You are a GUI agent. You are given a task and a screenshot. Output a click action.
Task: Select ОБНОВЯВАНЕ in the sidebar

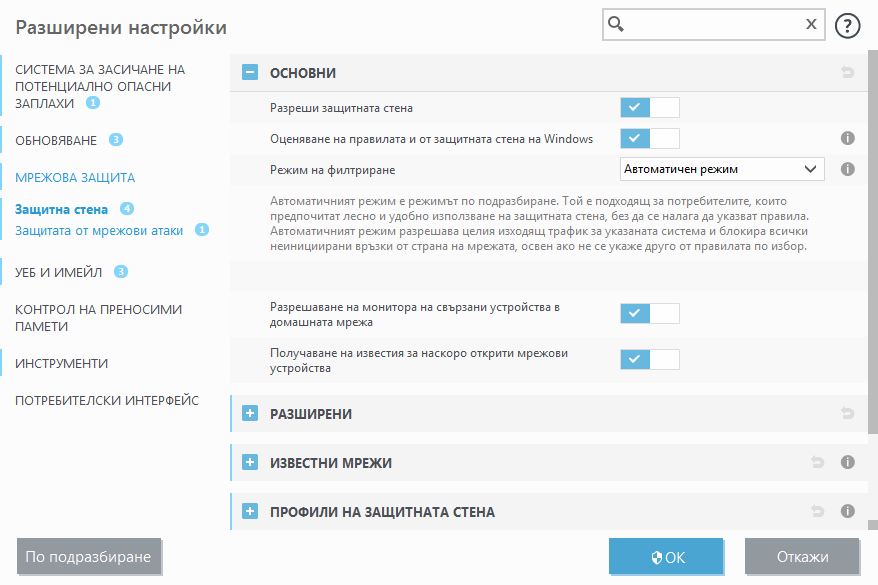(x=54, y=140)
